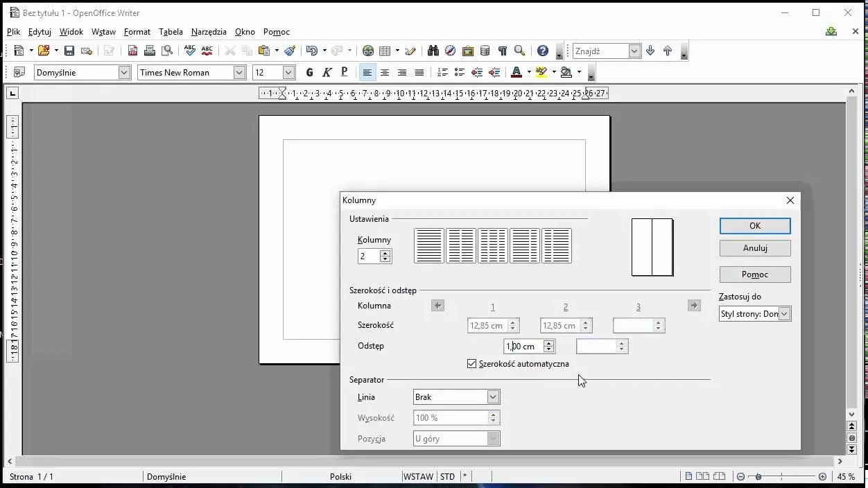Image resolution: width=868 pixels, height=488 pixels.
Task: Apply bold with the G icon
Action: (x=309, y=72)
